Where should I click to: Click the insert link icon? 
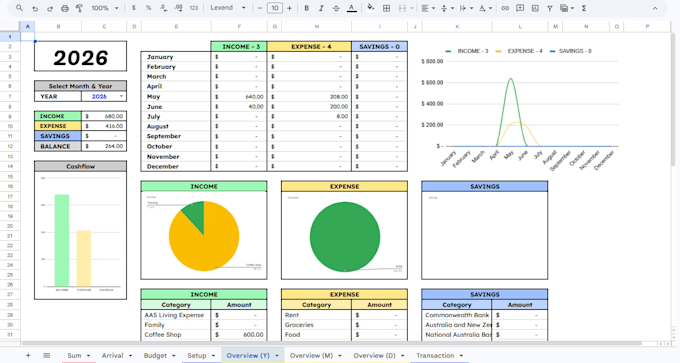click(505, 8)
